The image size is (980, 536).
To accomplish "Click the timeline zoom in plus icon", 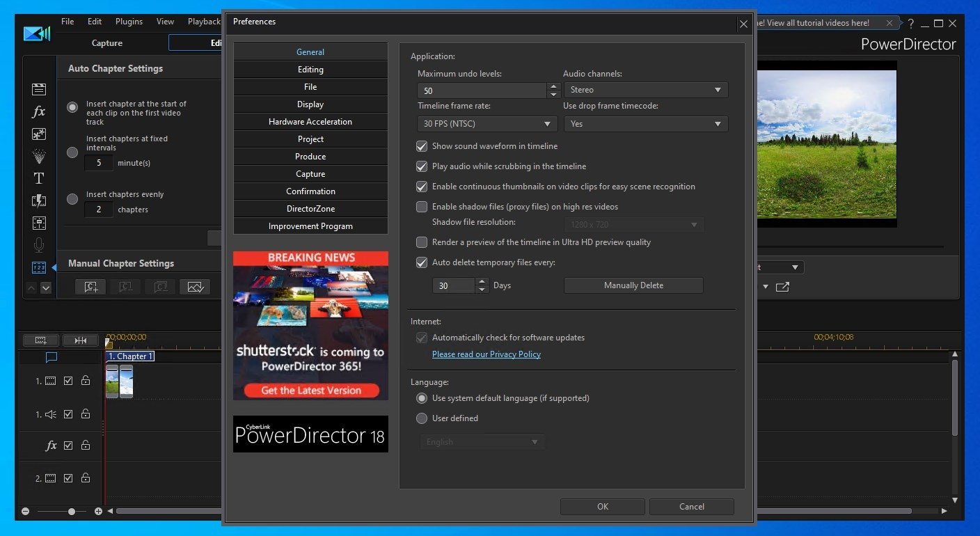I will coord(98,511).
